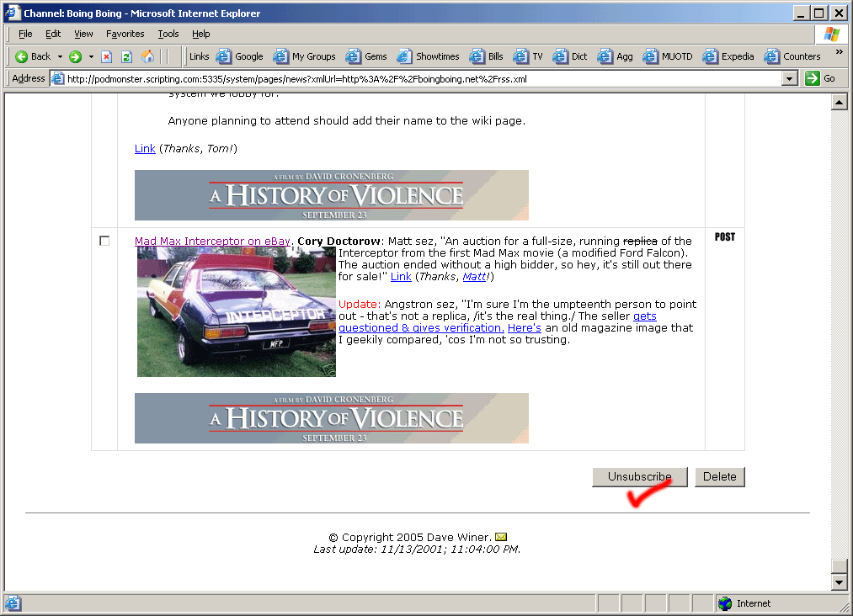Go to the Home page icon
This screenshot has width=853, height=616.
[x=148, y=56]
